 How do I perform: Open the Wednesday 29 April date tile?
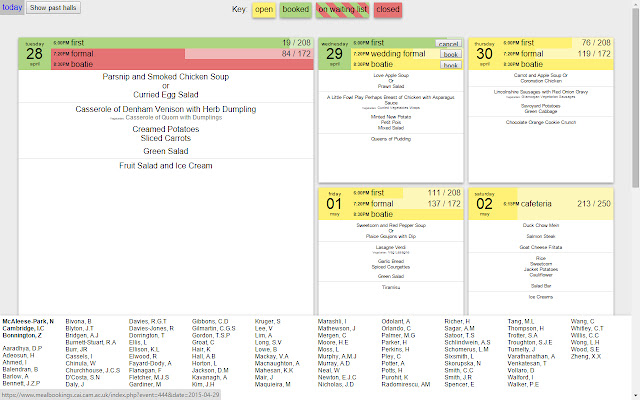pyautogui.click(x=335, y=54)
